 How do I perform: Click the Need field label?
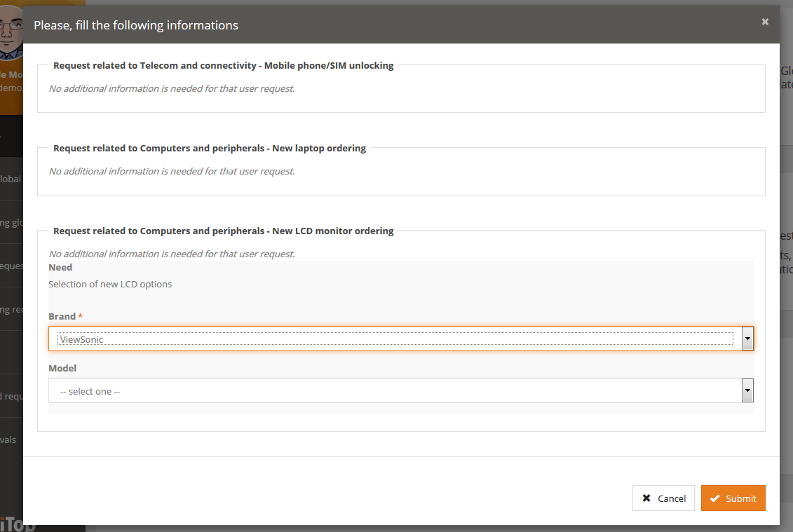[60, 267]
